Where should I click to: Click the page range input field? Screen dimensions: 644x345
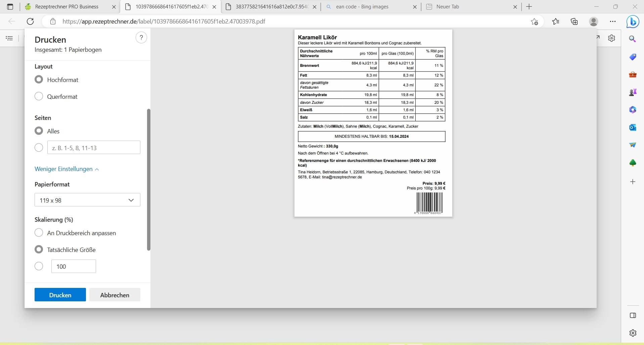[94, 148]
